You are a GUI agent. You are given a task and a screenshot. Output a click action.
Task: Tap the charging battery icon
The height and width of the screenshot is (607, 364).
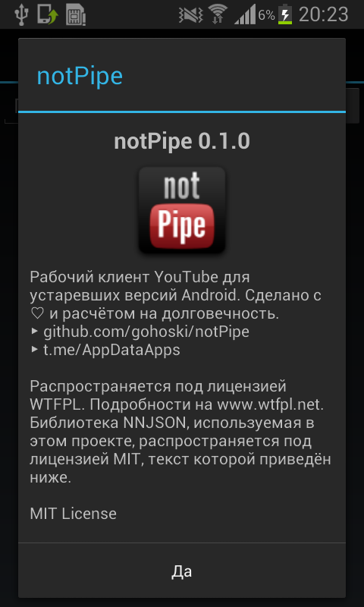click(285, 14)
